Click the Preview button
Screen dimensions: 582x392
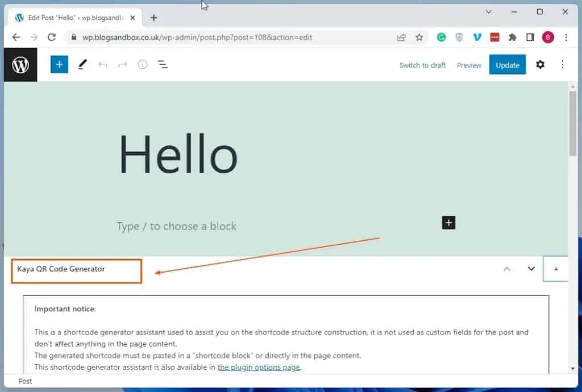point(469,65)
